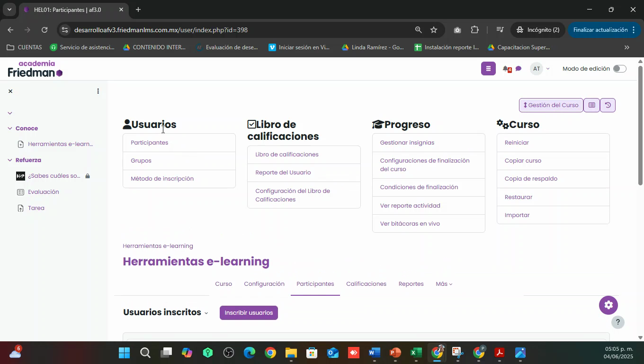Reload the page with the refresh icon
644x364 pixels.
pyautogui.click(x=45, y=30)
